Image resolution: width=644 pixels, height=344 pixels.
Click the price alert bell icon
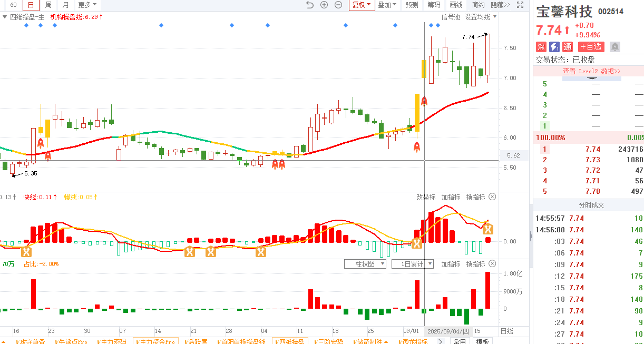click(614, 47)
